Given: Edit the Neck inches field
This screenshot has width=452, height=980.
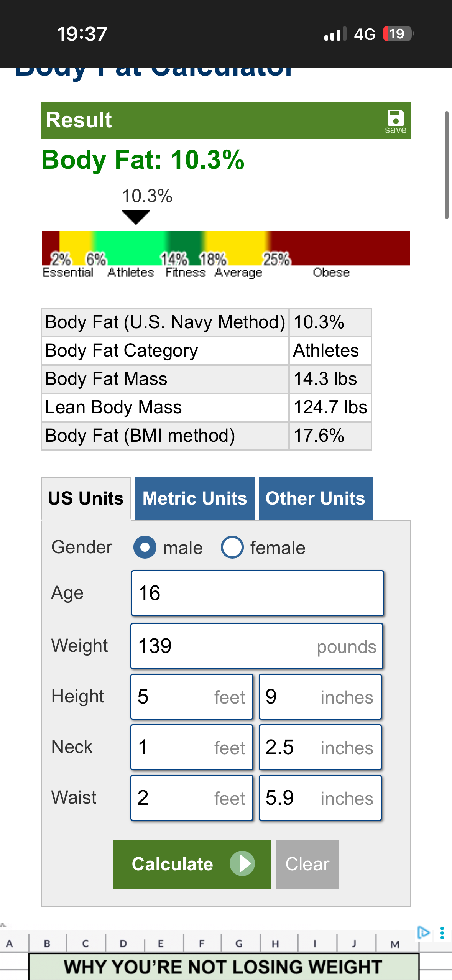Looking at the screenshot, I should 320,747.
